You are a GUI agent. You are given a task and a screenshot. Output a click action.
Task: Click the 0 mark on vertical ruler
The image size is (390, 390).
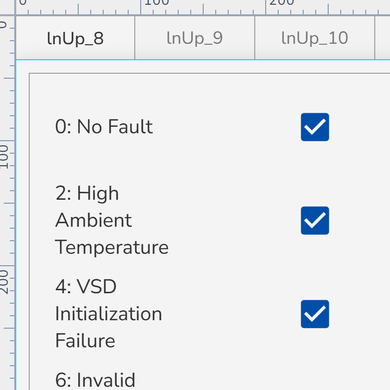coord(3,24)
